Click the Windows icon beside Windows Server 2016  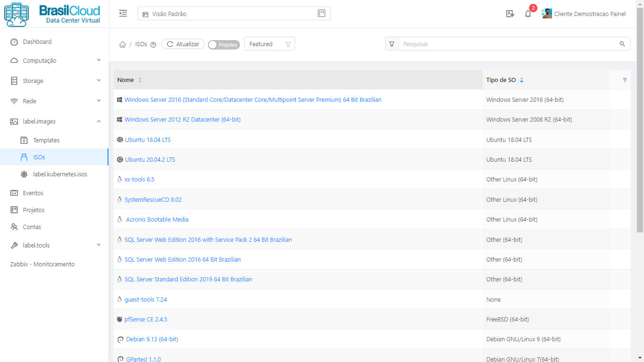[x=120, y=100]
